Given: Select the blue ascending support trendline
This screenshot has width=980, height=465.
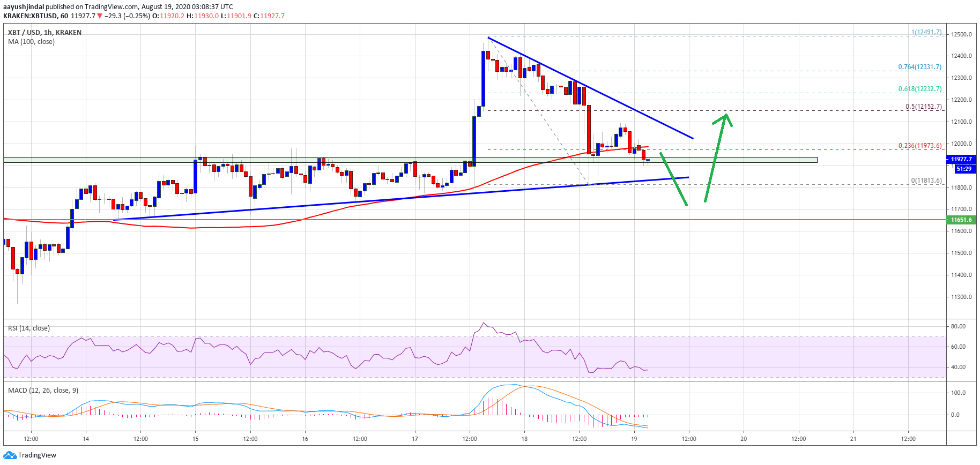Looking at the screenshot, I should point(375,200).
